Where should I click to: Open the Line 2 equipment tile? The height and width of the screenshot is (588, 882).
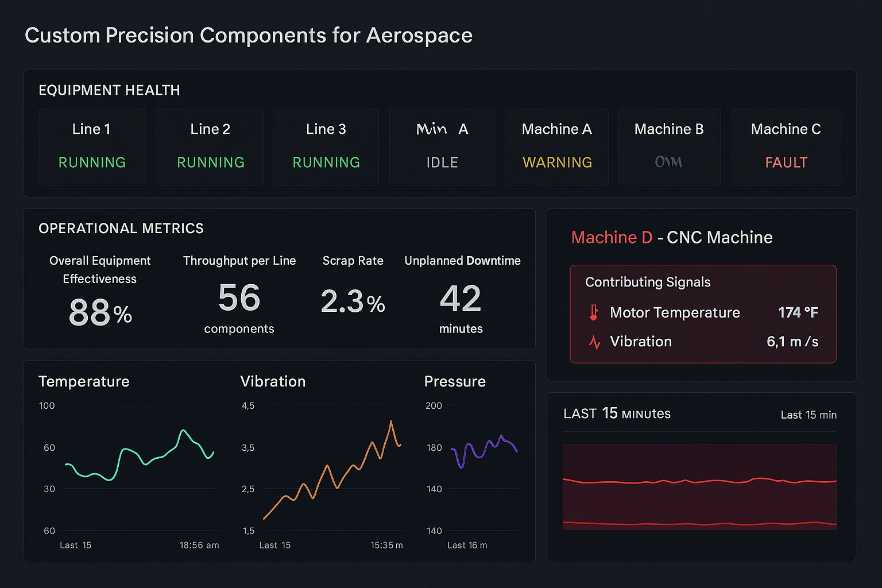click(210, 146)
